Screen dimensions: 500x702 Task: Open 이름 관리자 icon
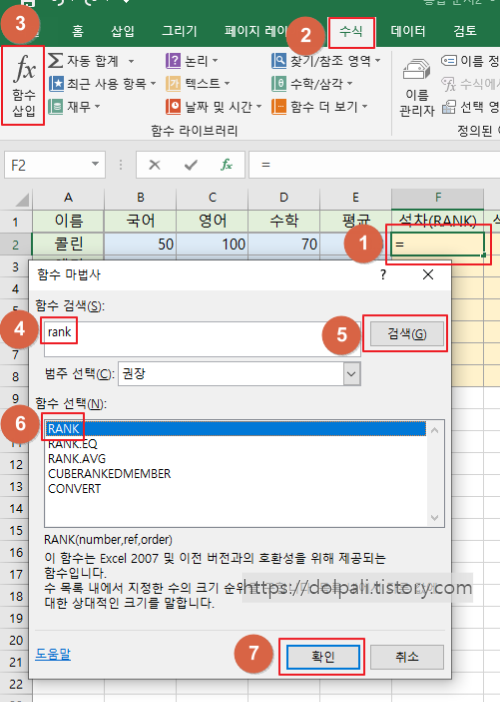point(416,69)
